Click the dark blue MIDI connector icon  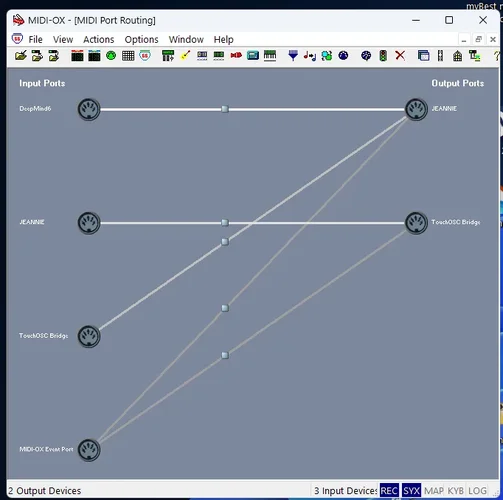pos(343,55)
